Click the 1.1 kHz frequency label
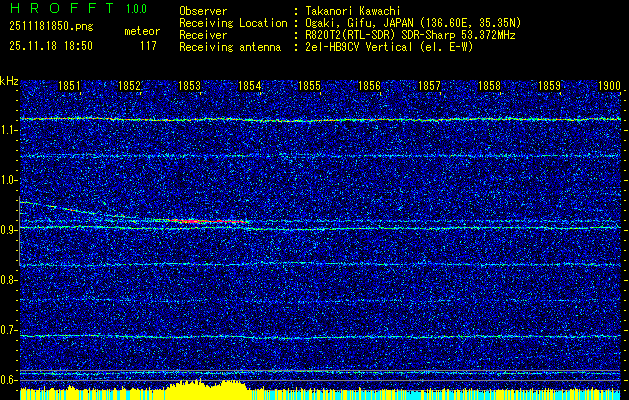The width and height of the screenshot is (629, 400). [x=9, y=130]
